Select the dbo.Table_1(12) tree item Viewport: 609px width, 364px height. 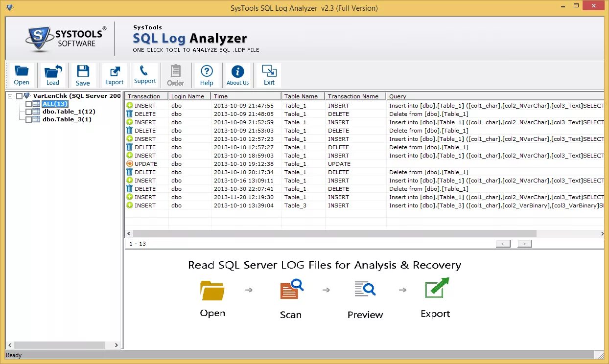coord(69,112)
